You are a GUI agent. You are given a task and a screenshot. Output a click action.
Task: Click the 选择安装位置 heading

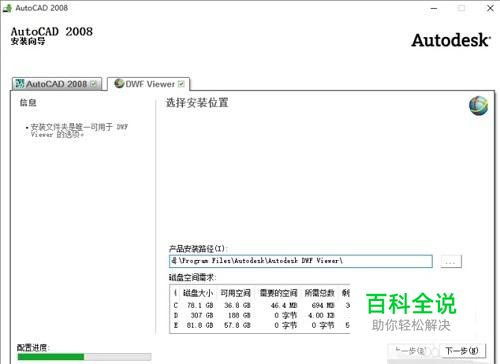pos(197,103)
